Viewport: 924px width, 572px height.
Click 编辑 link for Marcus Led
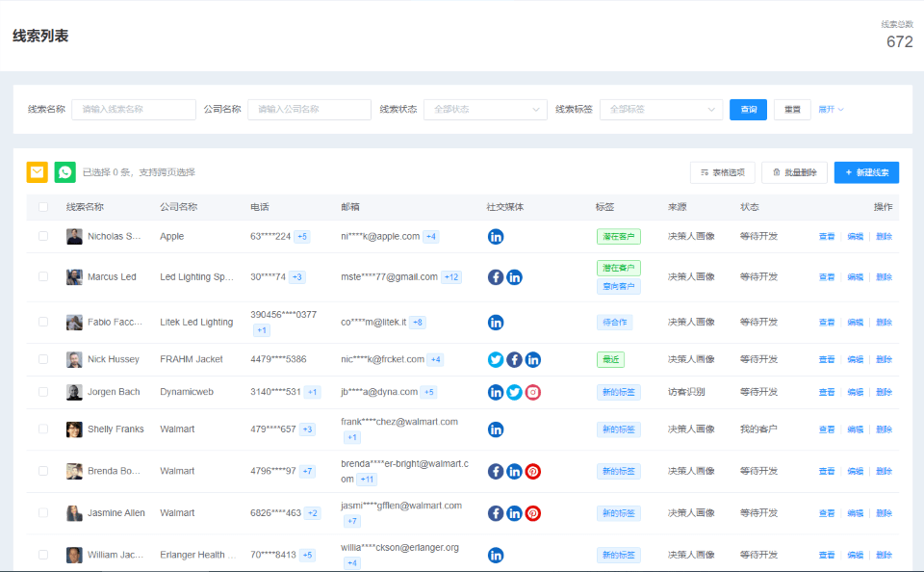(x=855, y=277)
